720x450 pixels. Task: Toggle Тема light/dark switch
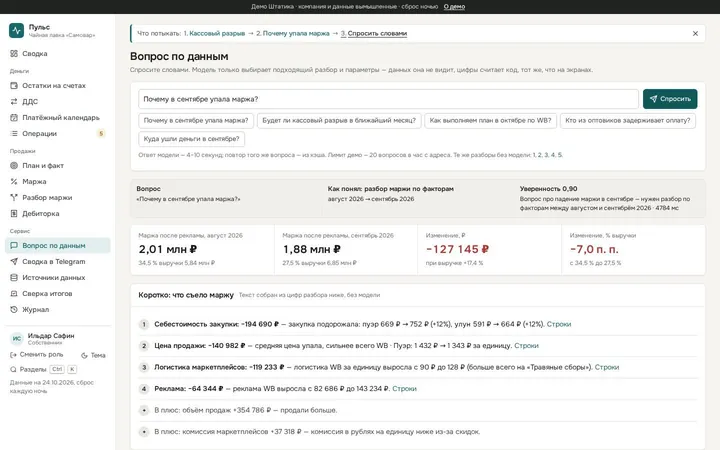tap(93, 355)
